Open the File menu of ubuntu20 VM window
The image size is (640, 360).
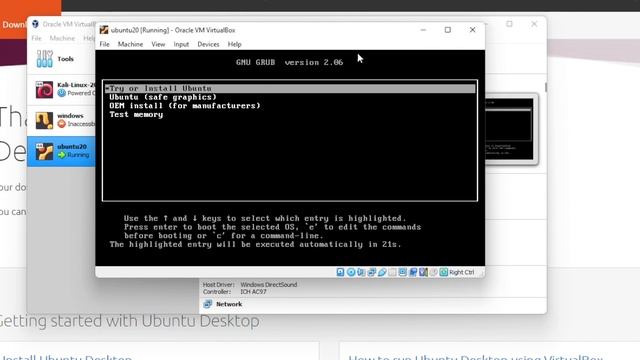[x=104, y=44]
